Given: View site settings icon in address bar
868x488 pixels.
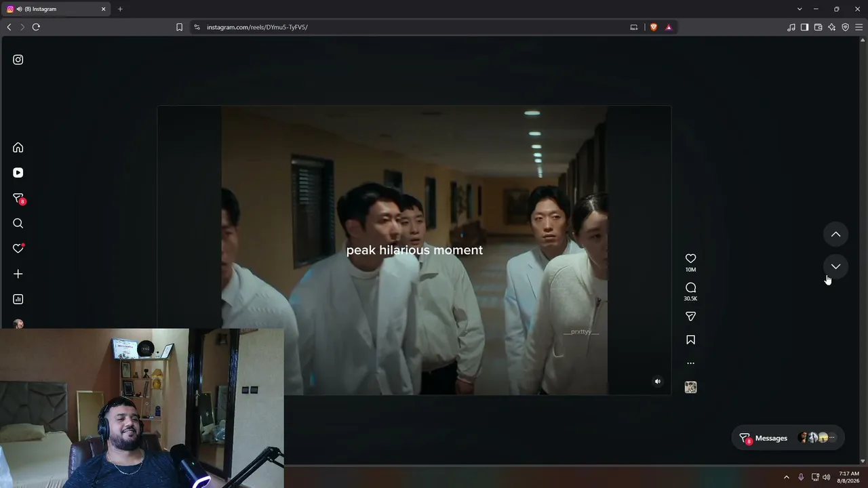Looking at the screenshot, I should pyautogui.click(x=197, y=27).
